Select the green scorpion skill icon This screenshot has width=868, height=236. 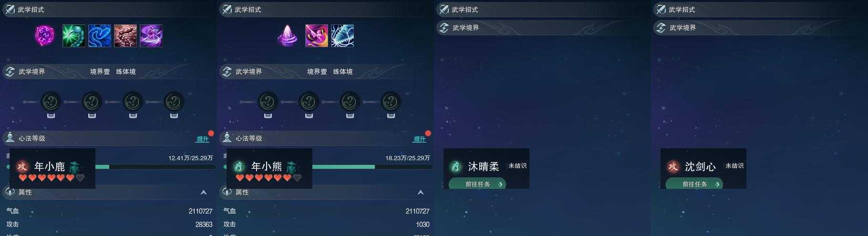pos(74,36)
